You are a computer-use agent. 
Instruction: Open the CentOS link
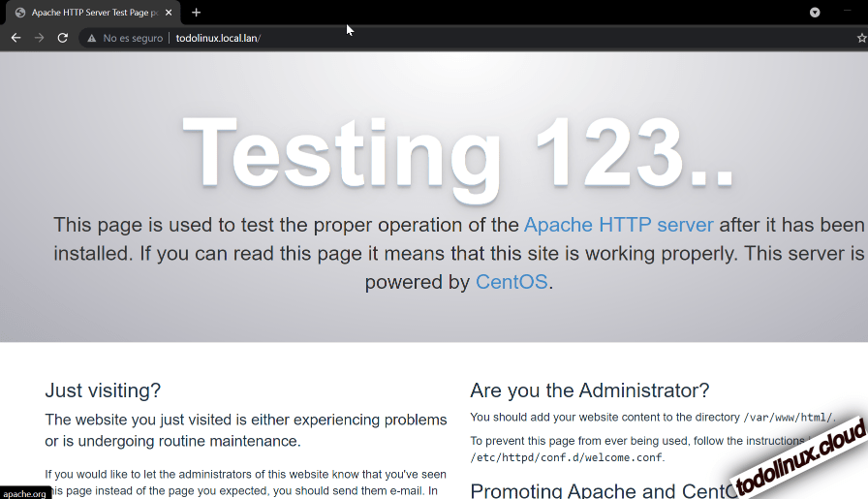coord(511,282)
